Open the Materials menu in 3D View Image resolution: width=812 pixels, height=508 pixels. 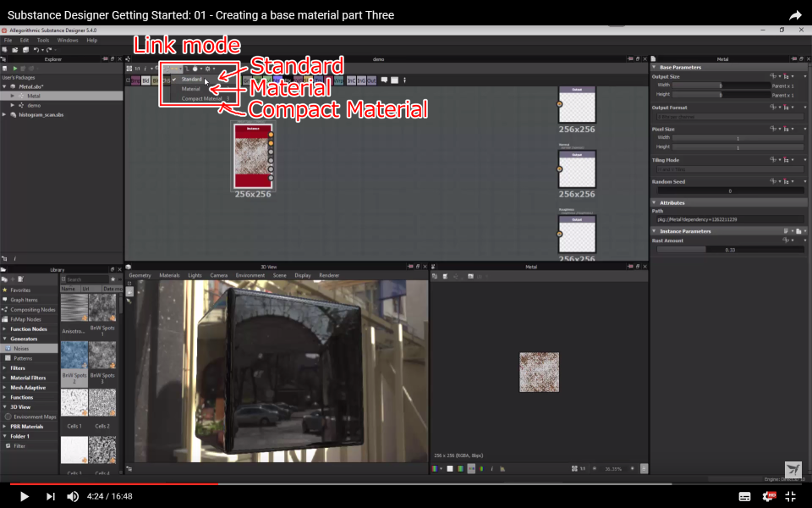coord(169,275)
